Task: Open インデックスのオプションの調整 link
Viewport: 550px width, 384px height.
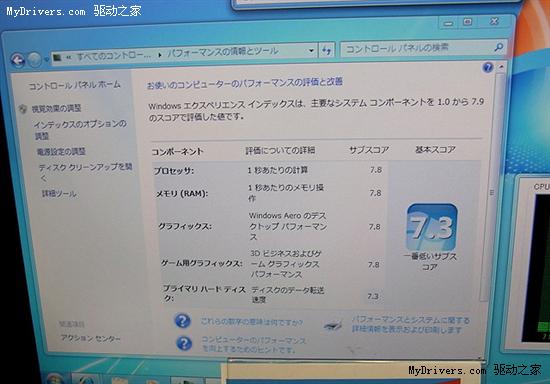Action: (x=80, y=129)
